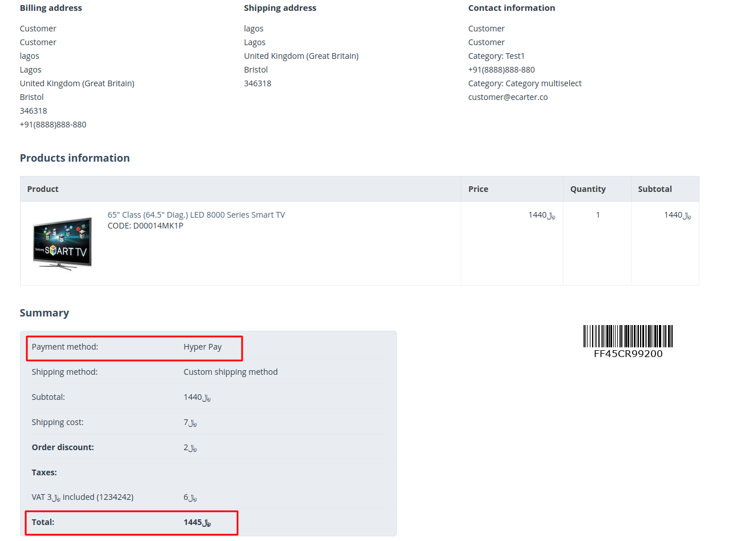Click the Shipping address heading
This screenshot has height=541, width=756.
click(x=280, y=8)
